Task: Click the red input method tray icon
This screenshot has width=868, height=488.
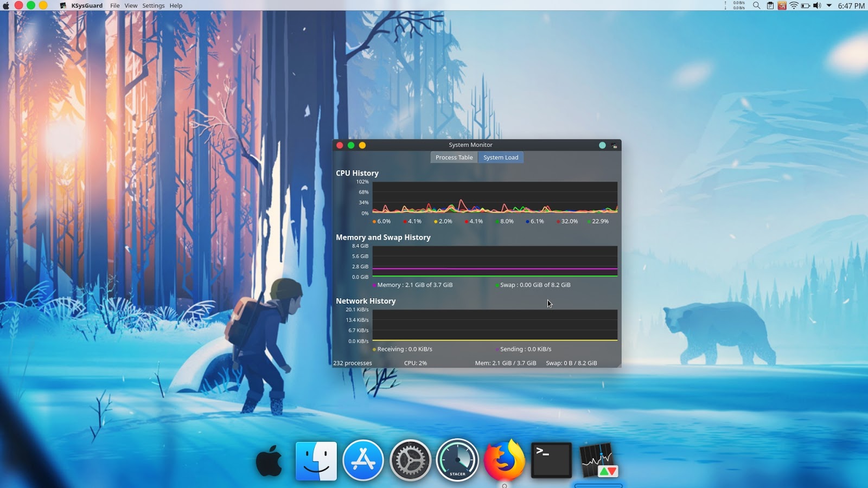Action: tap(782, 5)
